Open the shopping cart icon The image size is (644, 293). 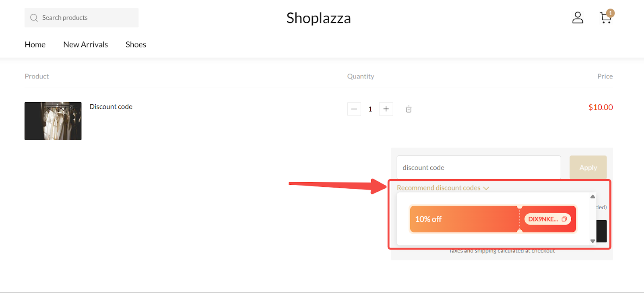click(x=606, y=17)
